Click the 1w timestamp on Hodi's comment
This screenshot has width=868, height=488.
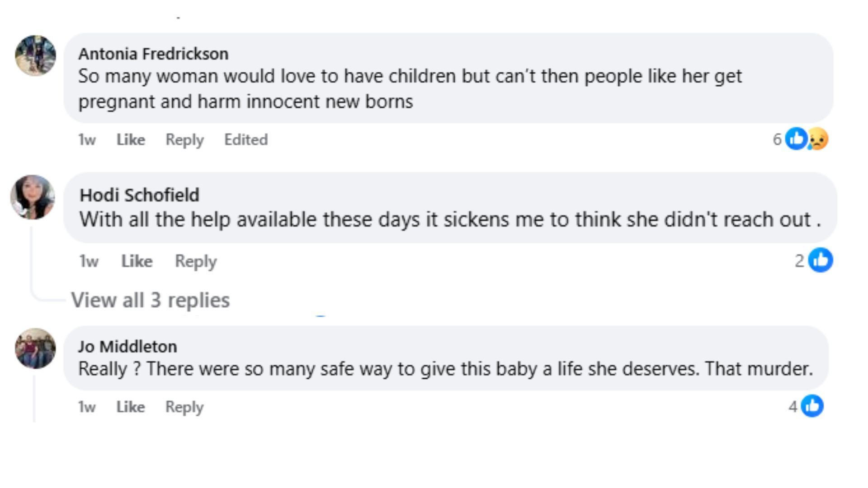tap(89, 261)
